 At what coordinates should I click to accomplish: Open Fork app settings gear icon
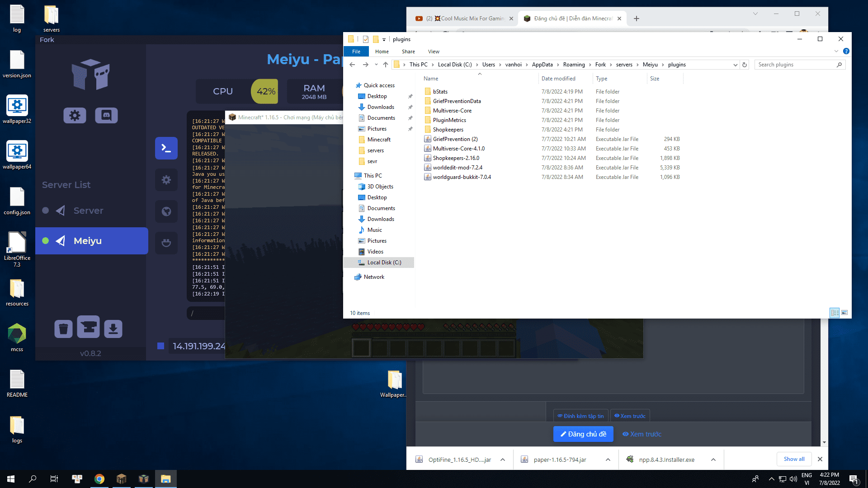tap(75, 116)
